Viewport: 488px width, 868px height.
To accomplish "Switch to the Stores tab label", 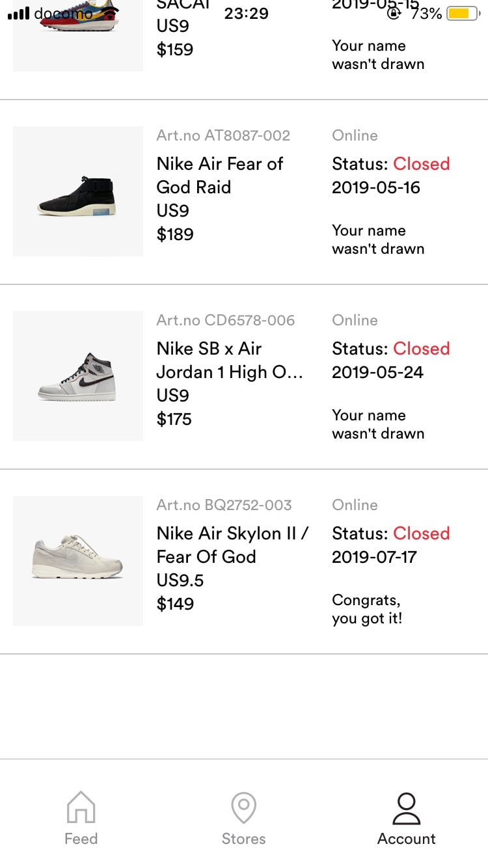I will click(x=243, y=839).
